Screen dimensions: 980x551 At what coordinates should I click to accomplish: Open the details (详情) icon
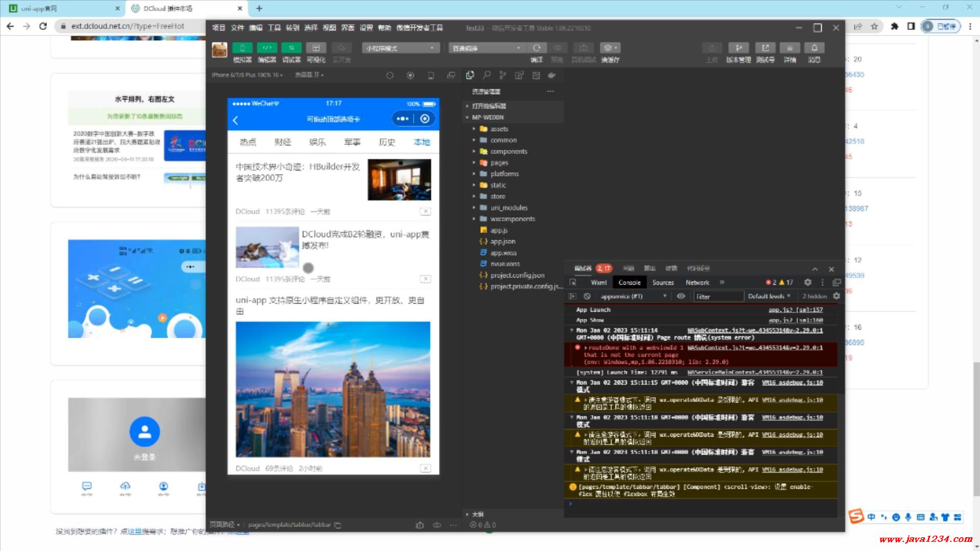click(790, 48)
